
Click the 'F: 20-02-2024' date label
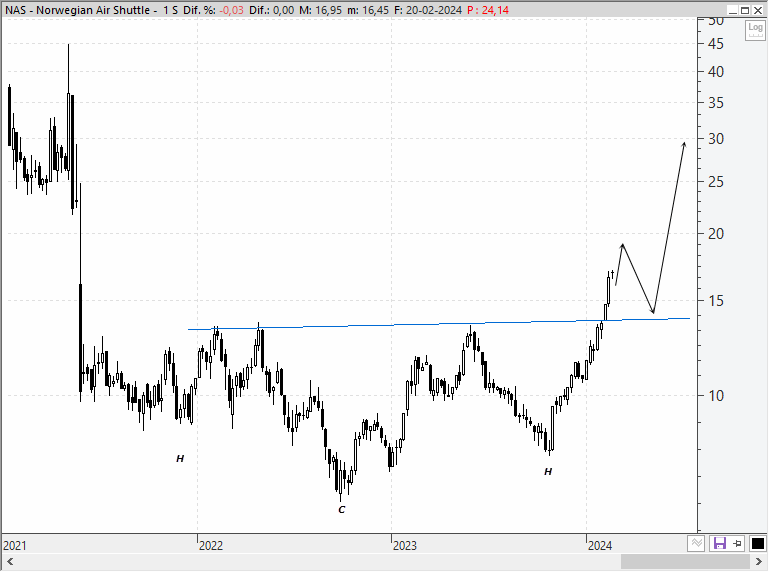coord(428,10)
